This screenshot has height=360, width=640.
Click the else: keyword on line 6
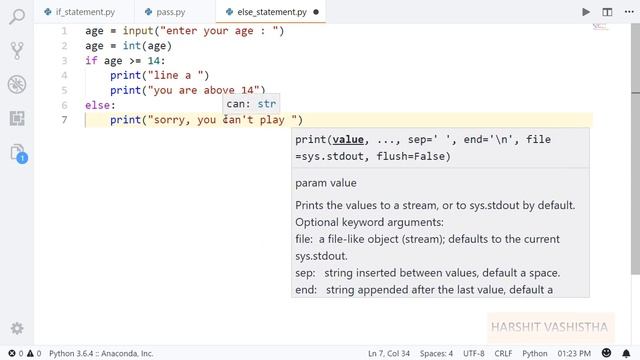click(100, 105)
